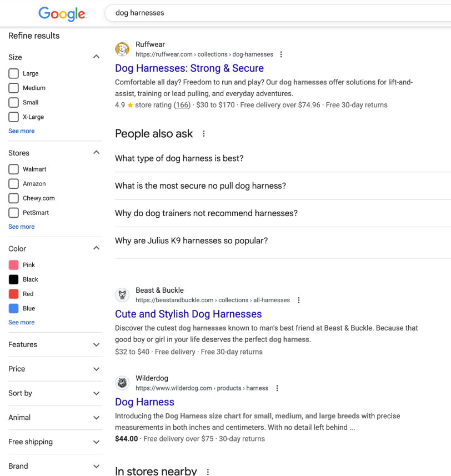Click the Wilderdog site favicon
This screenshot has width=451, height=476.
coord(122,383)
